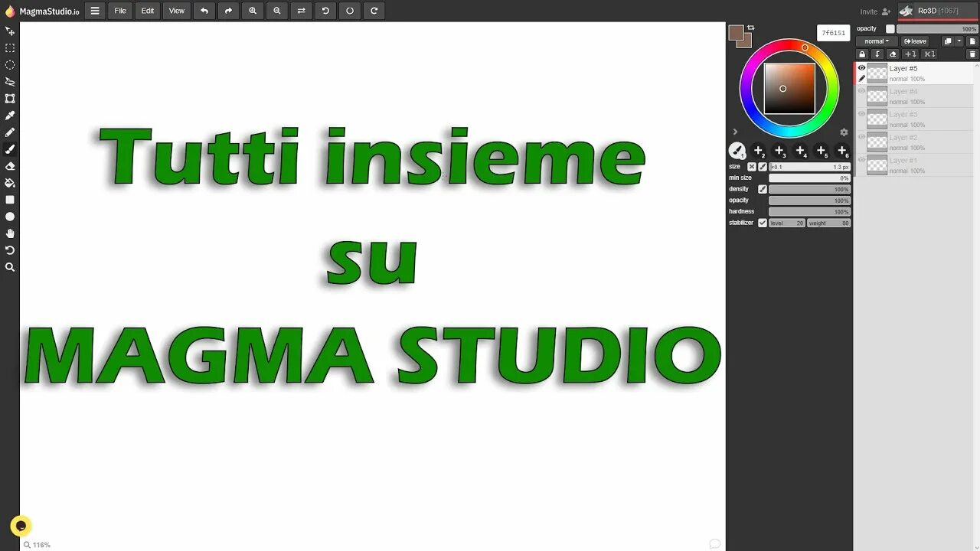Select the brush tool in left toolbar
The image size is (980, 551).
10,149
